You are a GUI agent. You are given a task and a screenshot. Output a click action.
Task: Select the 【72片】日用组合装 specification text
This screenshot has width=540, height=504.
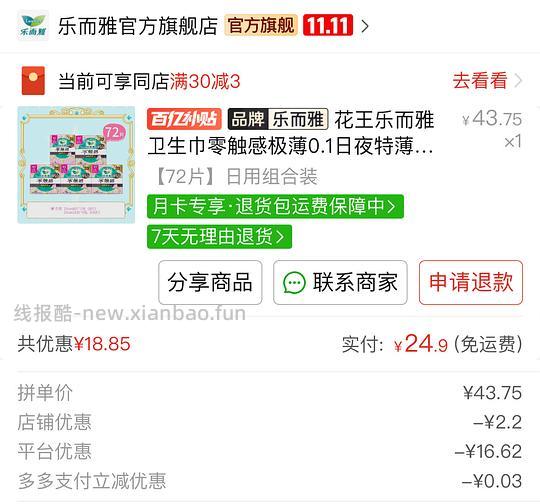tap(236, 177)
